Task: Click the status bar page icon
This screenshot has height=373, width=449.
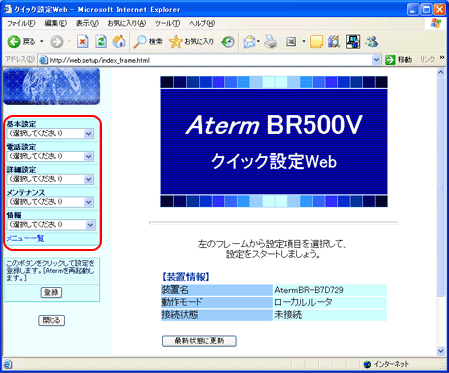Action: click(8, 364)
